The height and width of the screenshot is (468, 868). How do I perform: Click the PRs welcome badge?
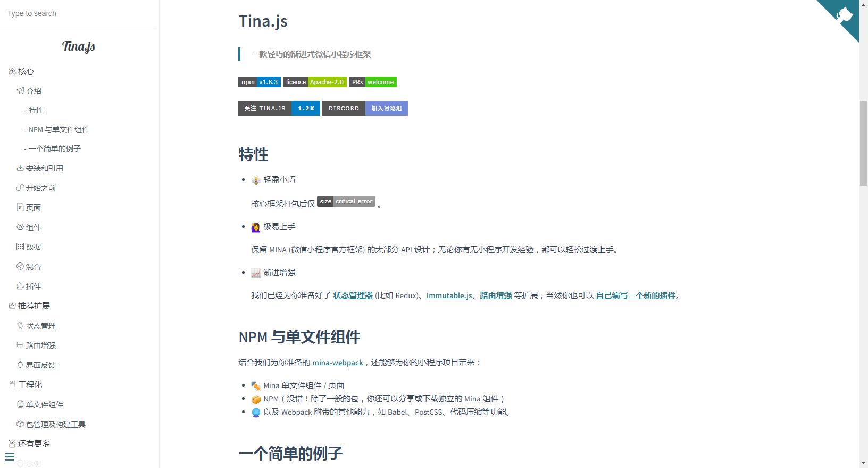click(x=373, y=82)
